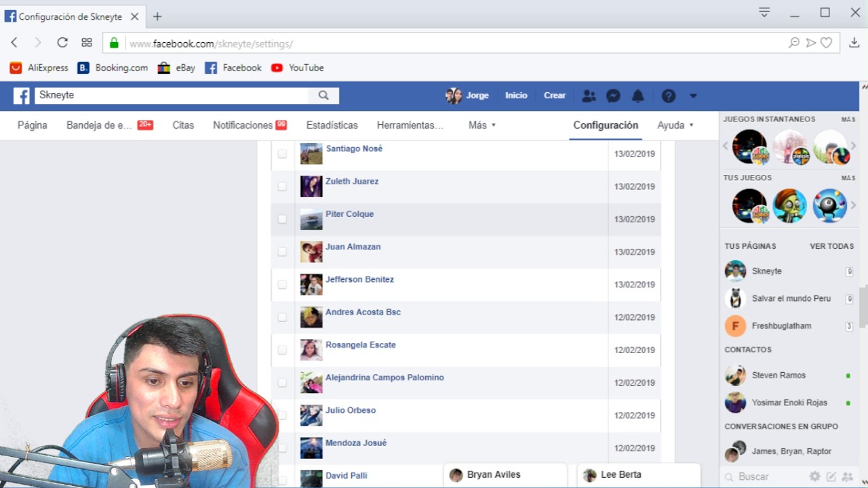Open Jorge's profile from the top bar
Viewport: 868px width, 488px height.
click(467, 96)
